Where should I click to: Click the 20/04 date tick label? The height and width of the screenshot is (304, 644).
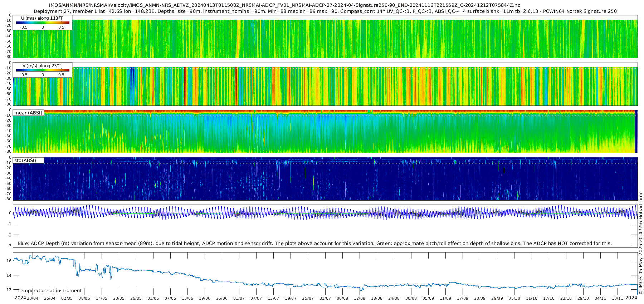[x=33, y=298]
